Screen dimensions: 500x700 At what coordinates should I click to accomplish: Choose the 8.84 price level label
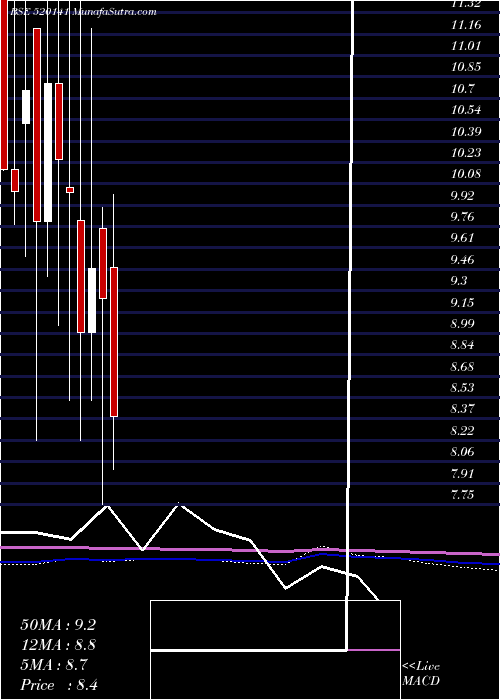462,345
